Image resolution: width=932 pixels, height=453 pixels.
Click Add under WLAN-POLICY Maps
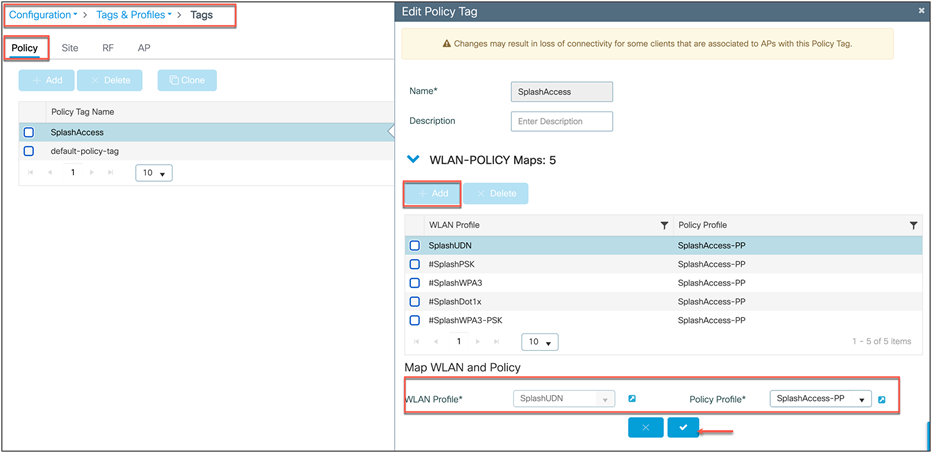432,194
